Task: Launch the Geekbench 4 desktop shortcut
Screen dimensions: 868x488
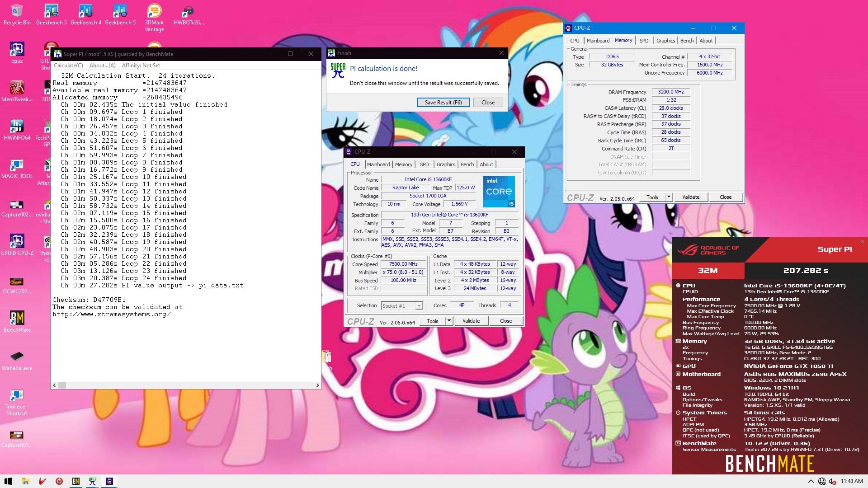Action: pyautogui.click(x=85, y=14)
